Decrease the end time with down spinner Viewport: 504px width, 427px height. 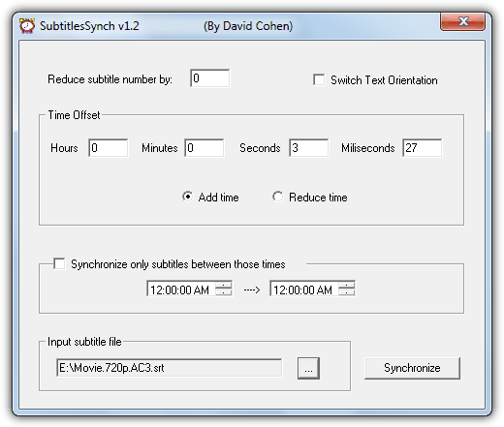[x=347, y=292]
